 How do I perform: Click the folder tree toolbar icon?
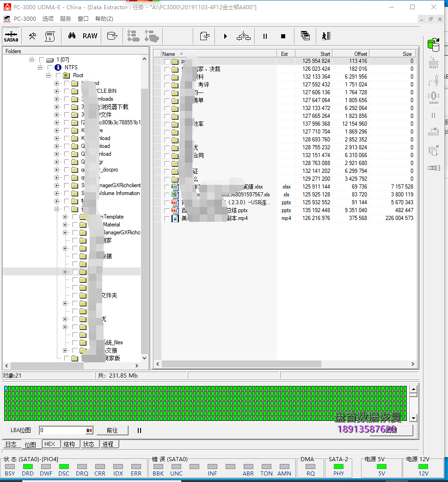[134, 36]
